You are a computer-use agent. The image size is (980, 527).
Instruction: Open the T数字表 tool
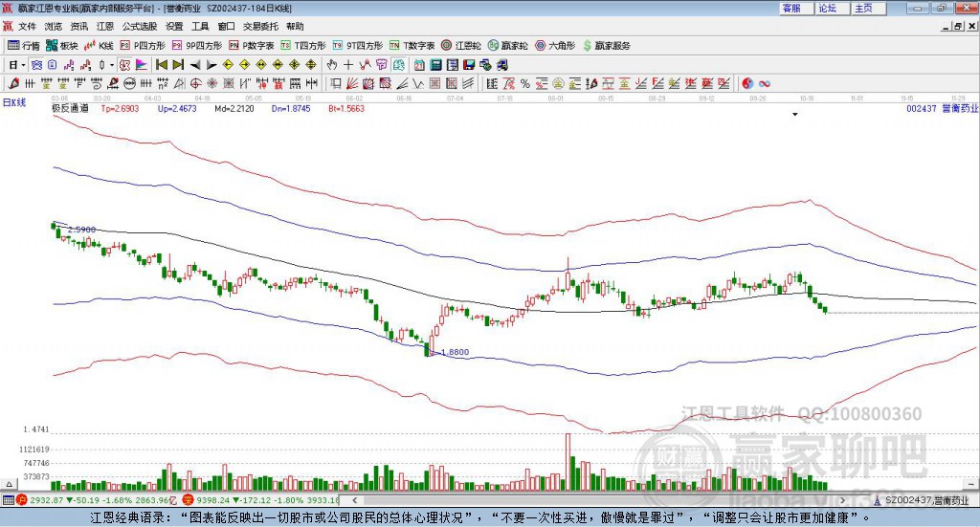click(x=412, y=46)
